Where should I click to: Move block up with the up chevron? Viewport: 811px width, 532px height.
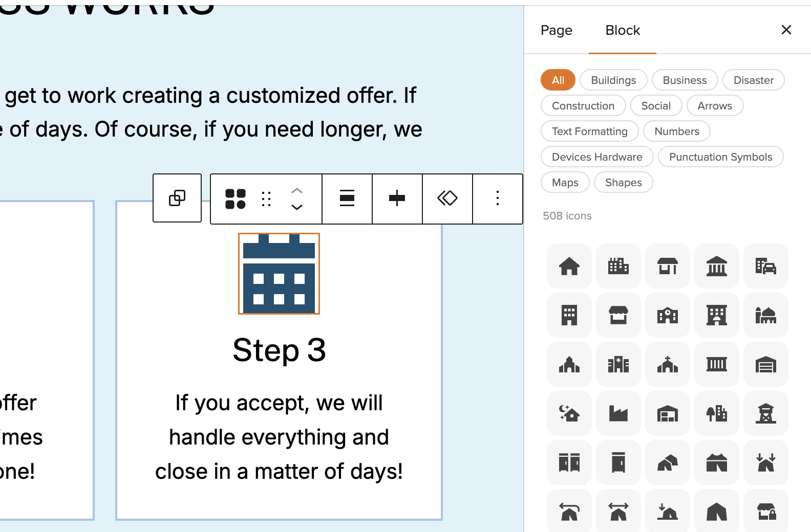pyautogui.click(x=297, y=190)
